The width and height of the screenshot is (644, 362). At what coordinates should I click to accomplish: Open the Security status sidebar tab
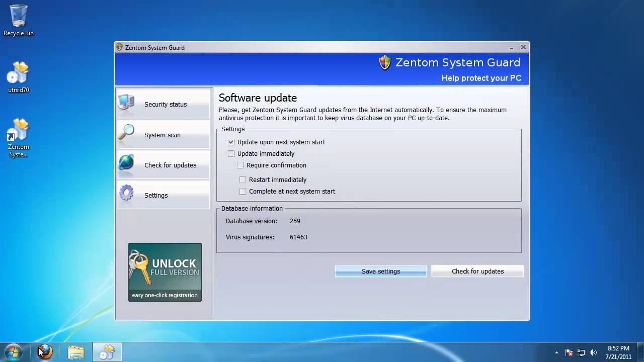pos(164,104)
